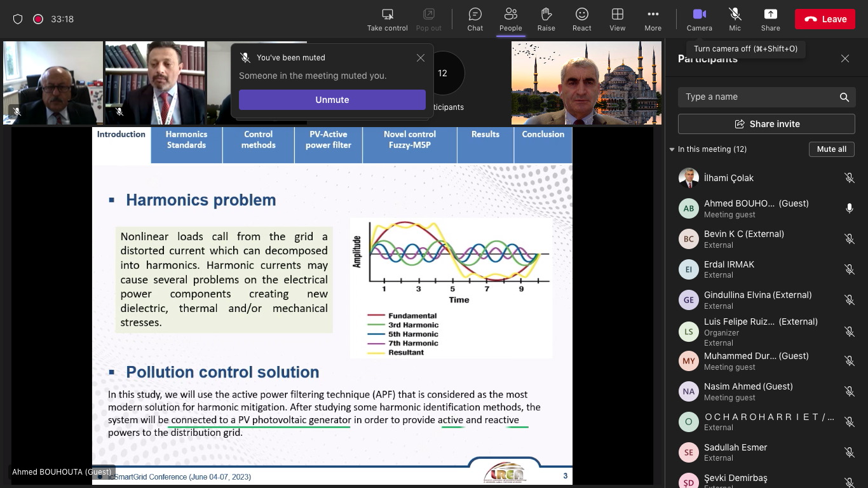The image size is (868, 488).
Task: Open the React emoji menu
Action: 581,19
